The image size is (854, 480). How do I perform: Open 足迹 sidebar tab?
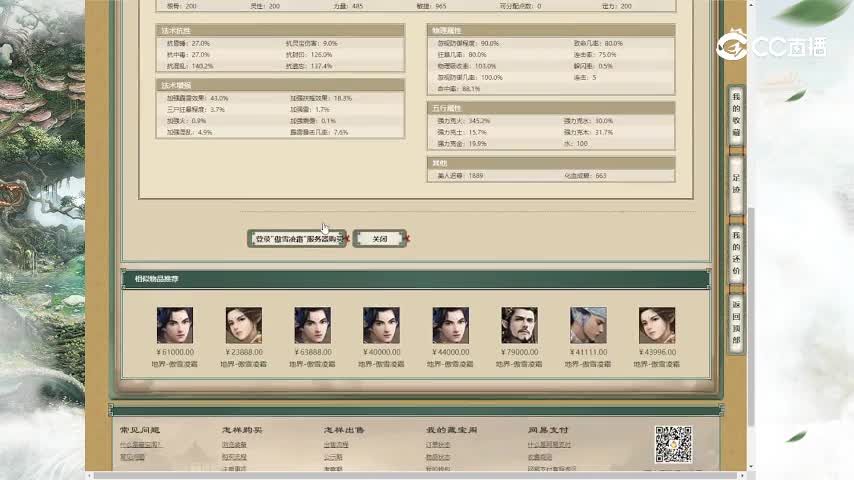coord(736,184)
